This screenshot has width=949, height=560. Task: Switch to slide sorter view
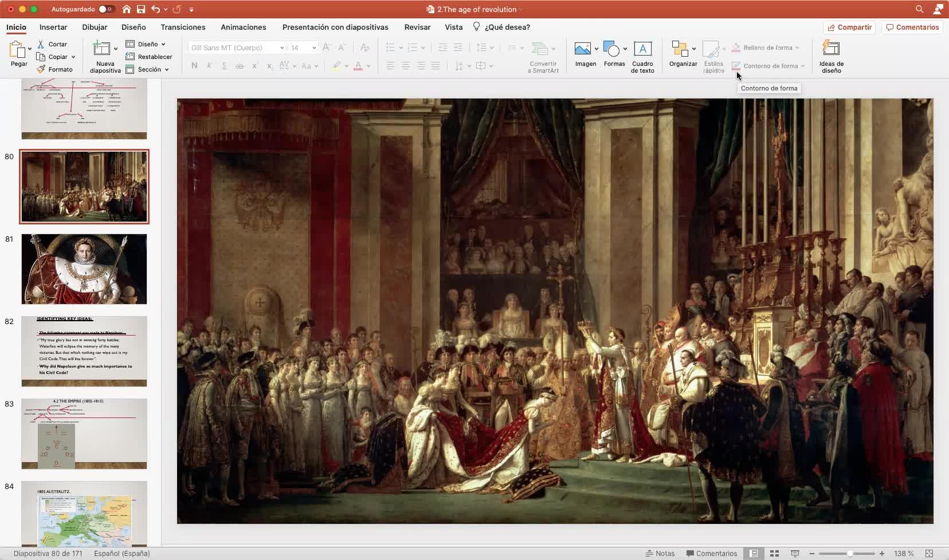(774, 554)
